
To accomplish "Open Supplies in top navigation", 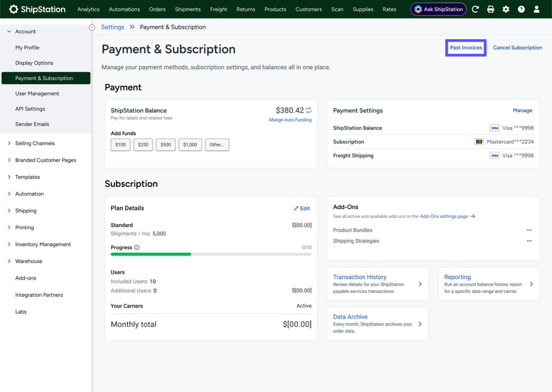I will click(363, 9).
